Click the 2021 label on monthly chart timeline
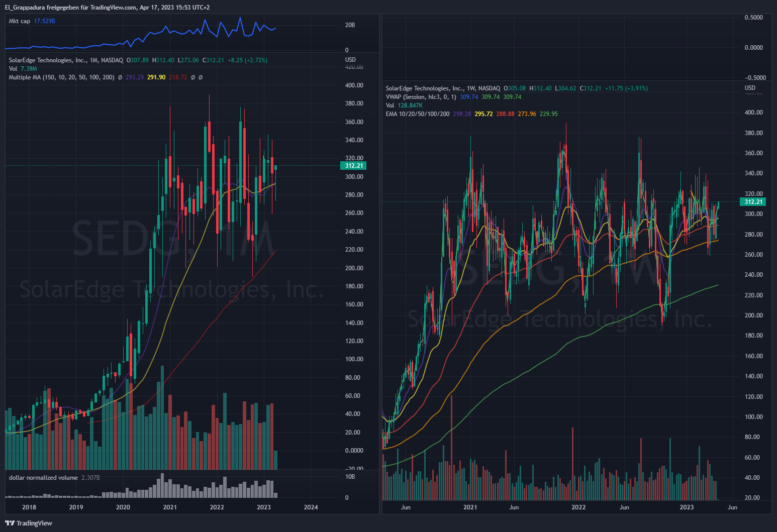777x532 pixels. [170, 507]
